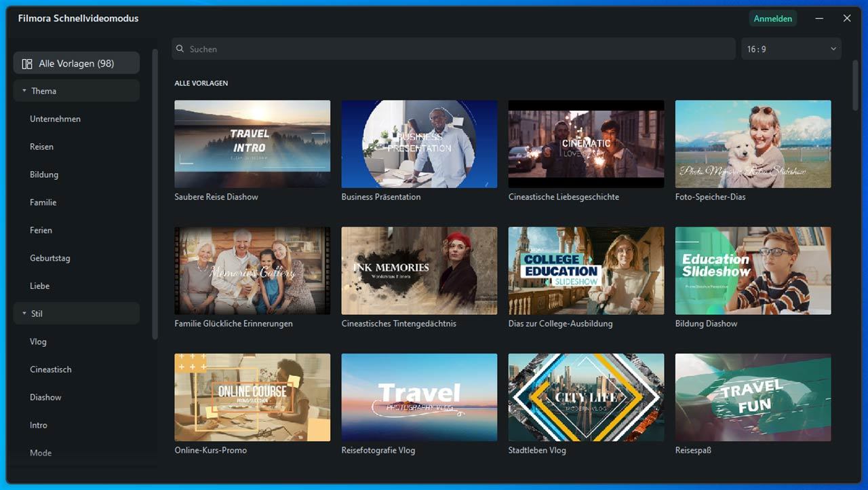This screenshot has width=868, height=490.
Task: Click the Bildung Diashow label
Action: coord(706,324)
